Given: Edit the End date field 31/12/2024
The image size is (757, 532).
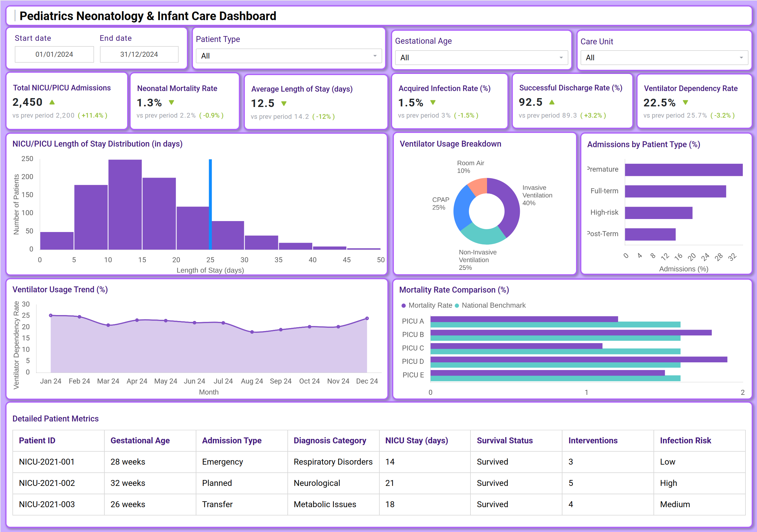Looking at the screenshot, I should [139, 54].
